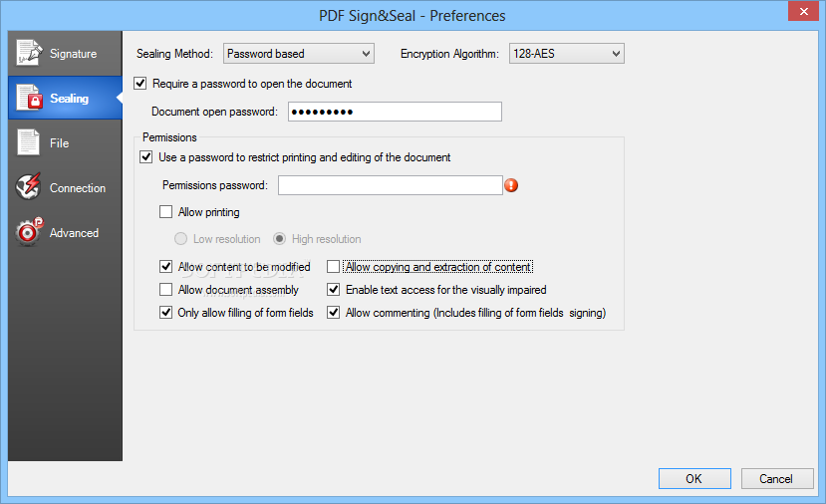Click the File document icon
This screenshot has width=826, height=504.
pos(28,142)
